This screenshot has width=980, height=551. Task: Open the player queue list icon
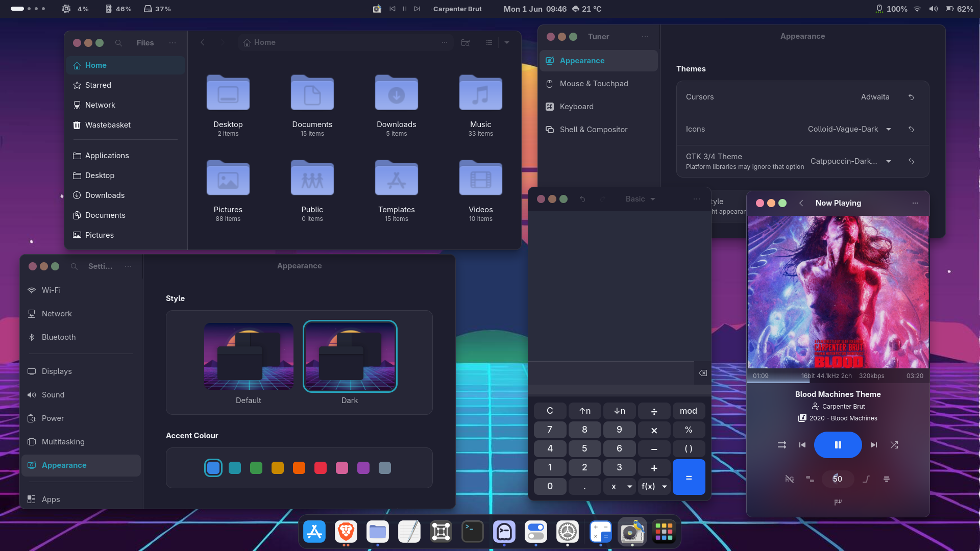coord(887,479)
